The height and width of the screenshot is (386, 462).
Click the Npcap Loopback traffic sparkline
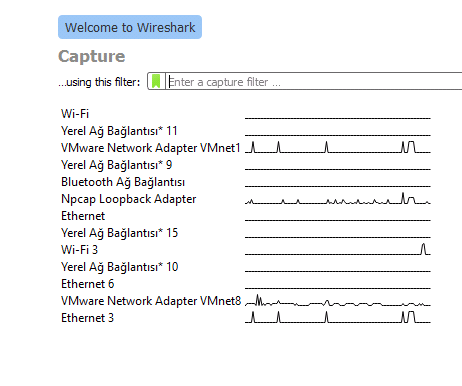[x=338, y=198]
